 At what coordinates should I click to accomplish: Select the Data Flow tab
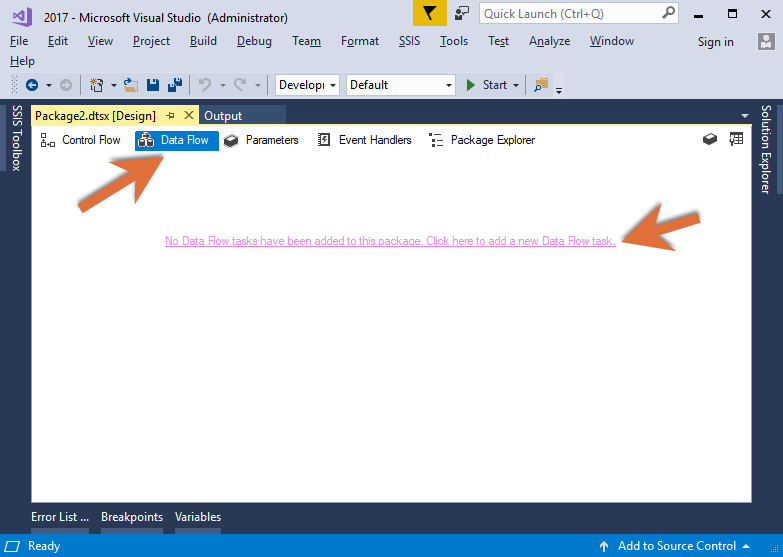coord(177,140)
